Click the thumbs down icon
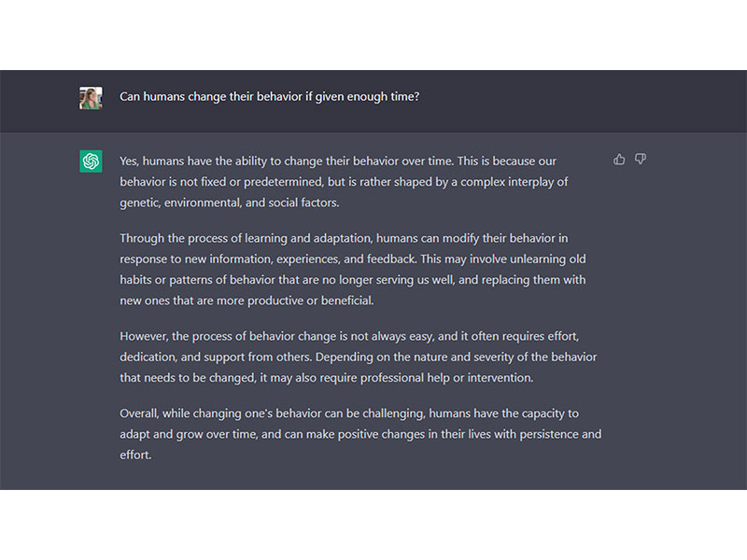This screenshot has width=747, height=560. (x=641, y=159)
